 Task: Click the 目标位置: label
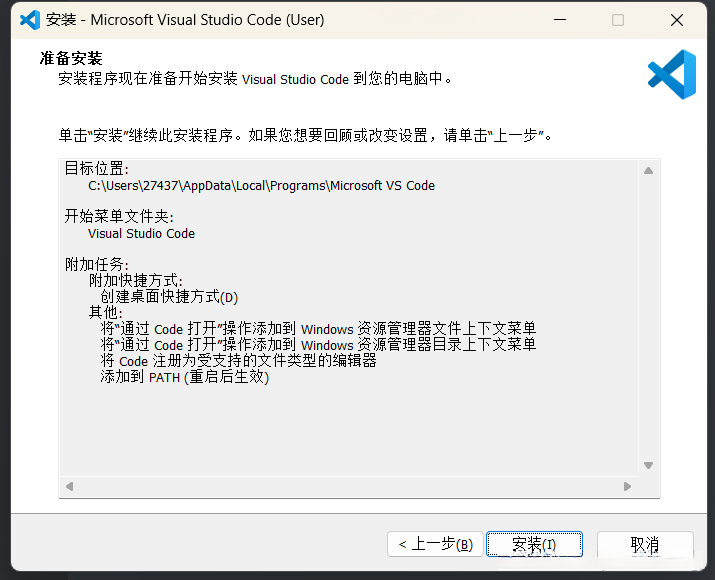(97, 169)
